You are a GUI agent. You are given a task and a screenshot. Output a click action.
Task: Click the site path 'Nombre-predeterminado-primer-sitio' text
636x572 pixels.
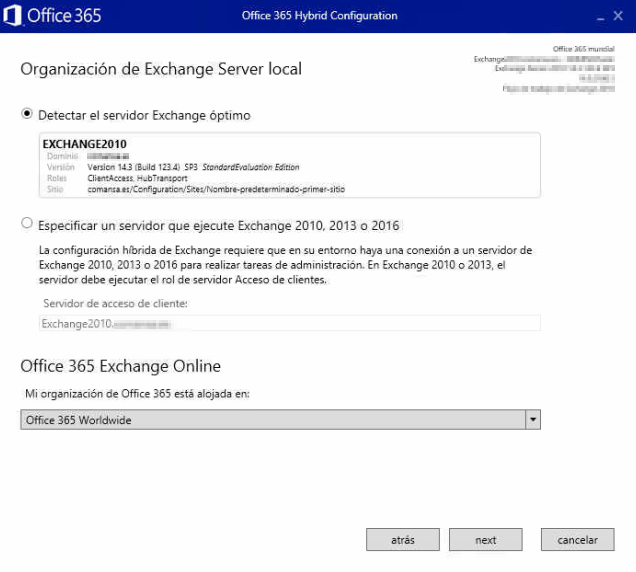[x=276, y=189]
